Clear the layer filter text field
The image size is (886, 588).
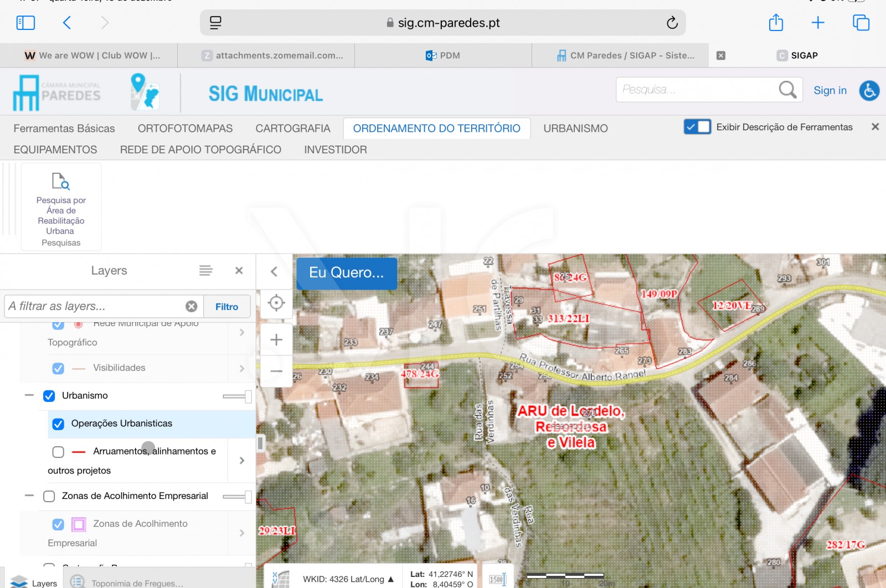192,306
